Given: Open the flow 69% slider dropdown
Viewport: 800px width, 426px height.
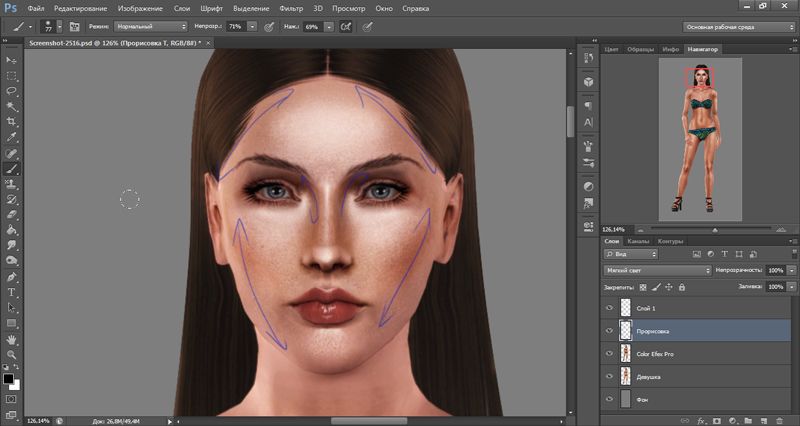Looking at the screenshot, I should [329, 27].
